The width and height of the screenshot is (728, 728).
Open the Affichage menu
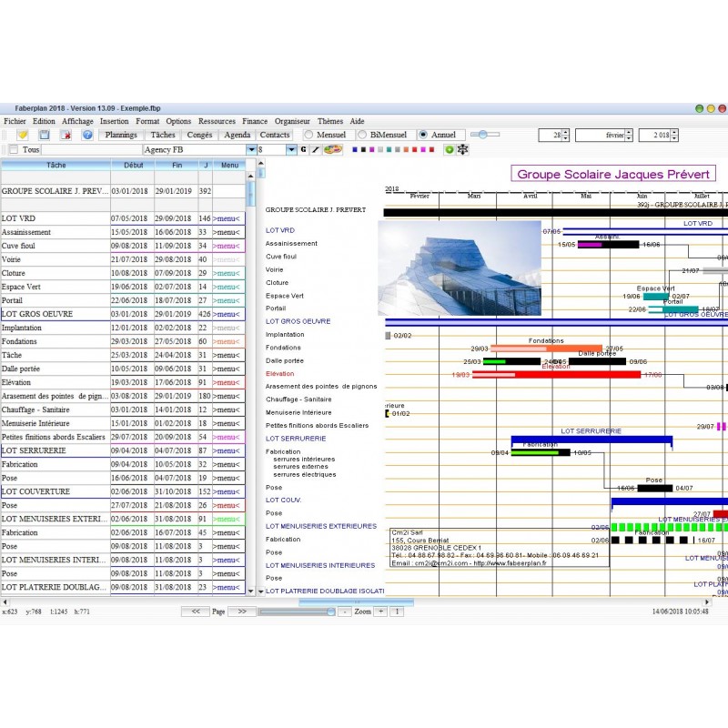[x=77, y=121]
